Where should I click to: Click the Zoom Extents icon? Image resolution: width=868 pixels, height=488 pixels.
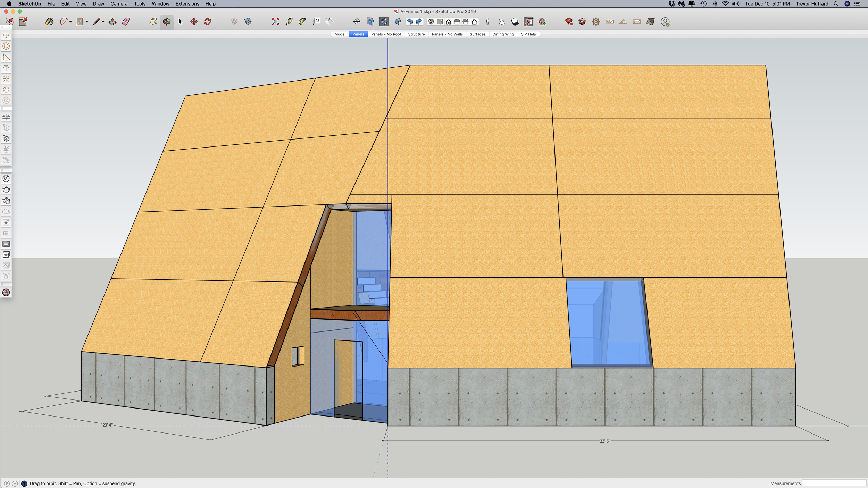[x=275, y=22]
